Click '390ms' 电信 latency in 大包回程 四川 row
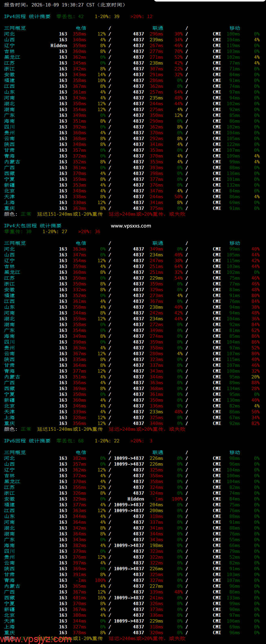266x644 pixels. [x=79, y=342]
